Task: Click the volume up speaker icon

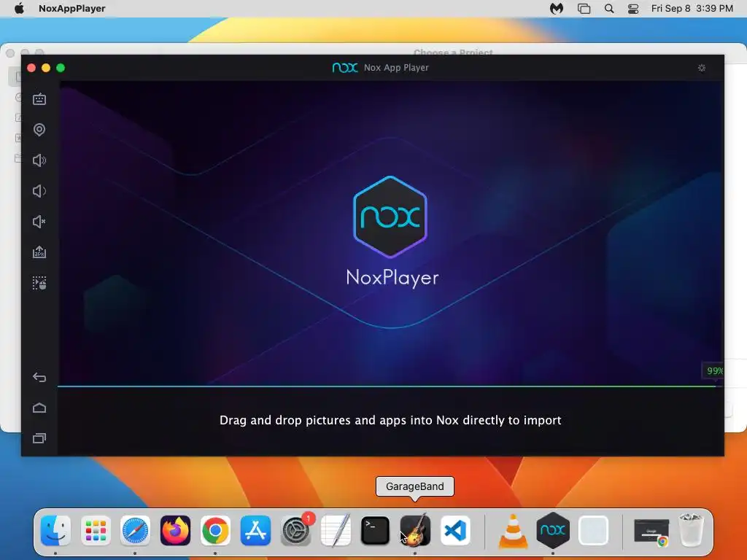Action: pos(39,160)
